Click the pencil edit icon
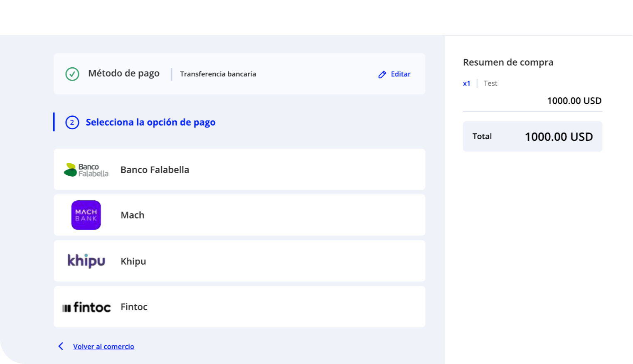Image resolution: width=633 pixels, height=364 pixels. point(382,74)
